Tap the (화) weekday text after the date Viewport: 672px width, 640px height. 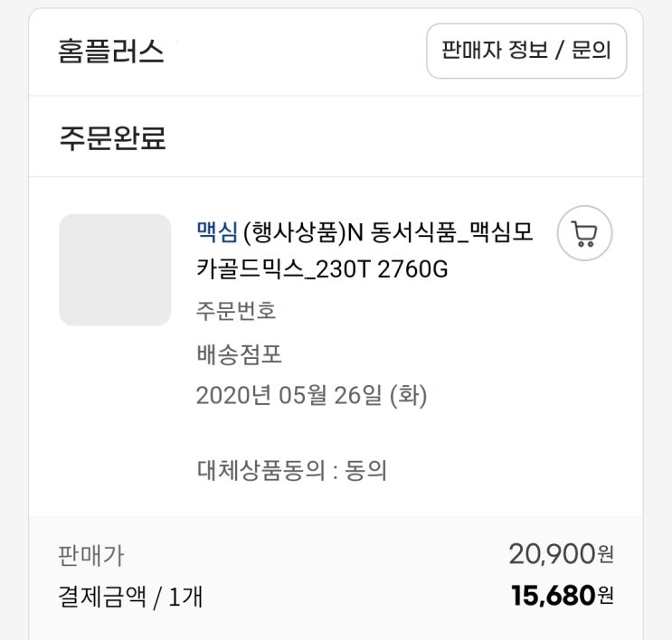point(408,396)
